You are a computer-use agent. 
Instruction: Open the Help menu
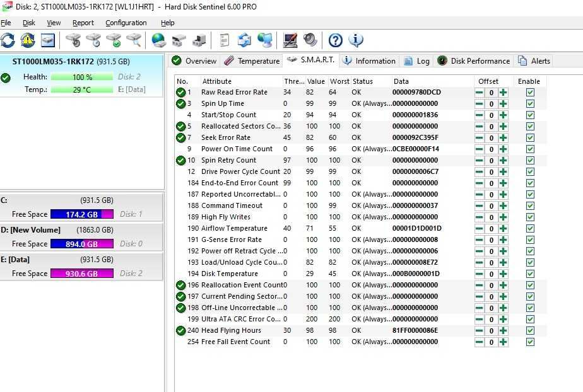click(x=168, y=23)
